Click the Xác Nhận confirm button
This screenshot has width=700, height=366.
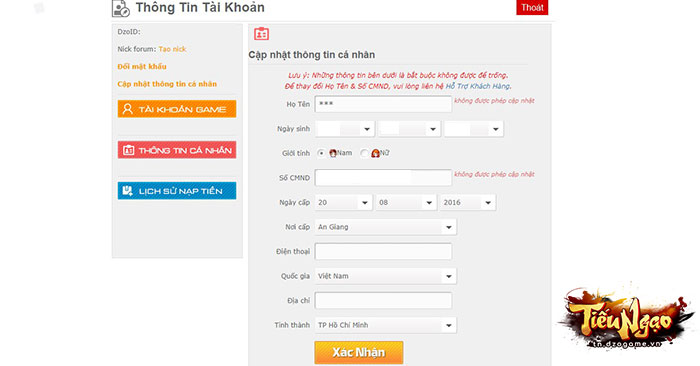pyautogui.click(x=359, y=353)
